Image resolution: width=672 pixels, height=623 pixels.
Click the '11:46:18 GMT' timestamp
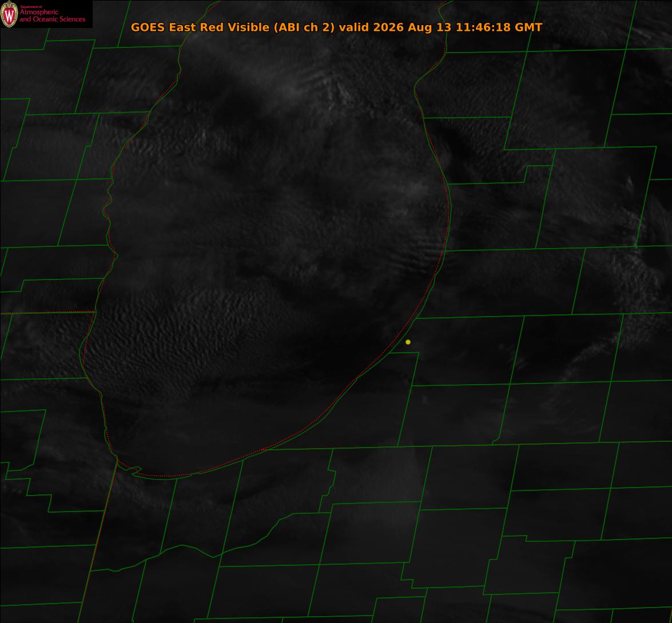tap(499, 27)
